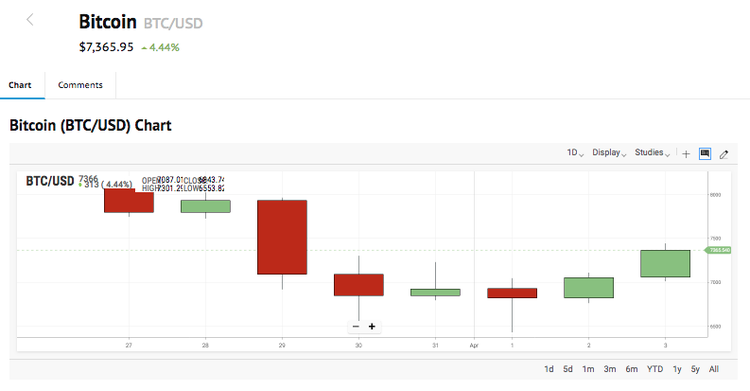Click the small green candlestick on 31

click(x=435, y=292)
